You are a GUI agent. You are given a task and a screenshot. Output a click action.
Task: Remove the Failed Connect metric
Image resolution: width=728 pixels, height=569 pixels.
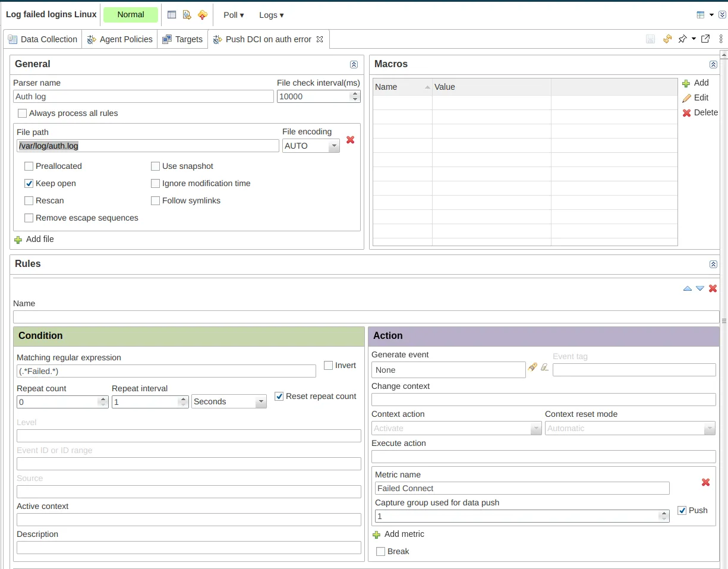(x=705, y=482)
